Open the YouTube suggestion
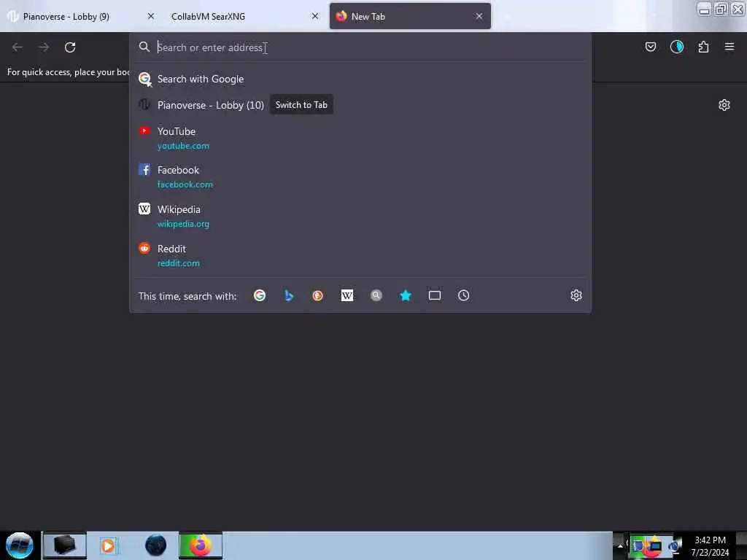 tap(360, 138)
